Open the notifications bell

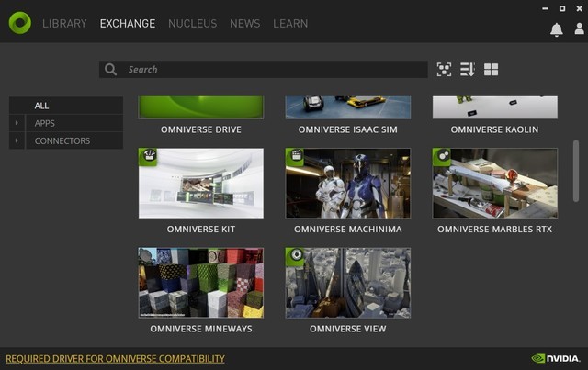coord(557,29)
